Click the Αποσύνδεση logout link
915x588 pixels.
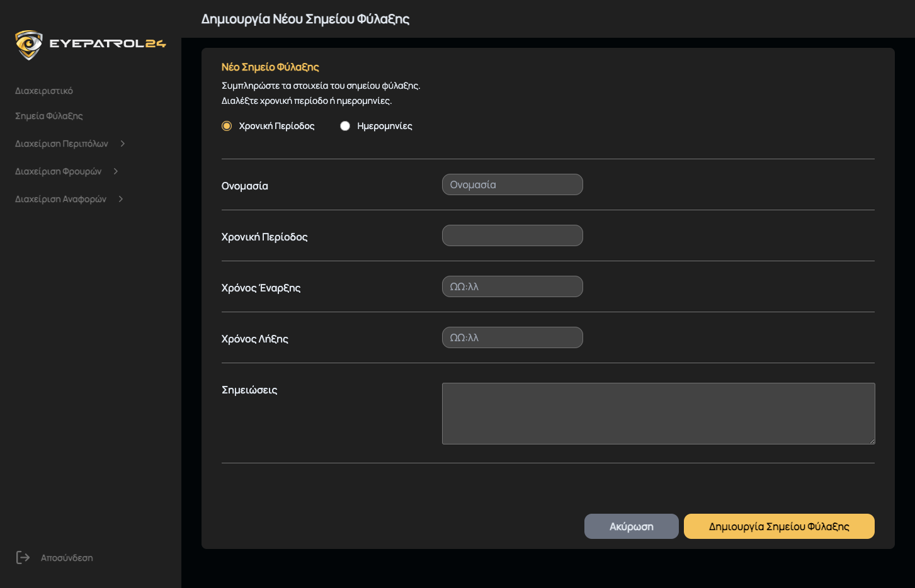click(67, 558)
